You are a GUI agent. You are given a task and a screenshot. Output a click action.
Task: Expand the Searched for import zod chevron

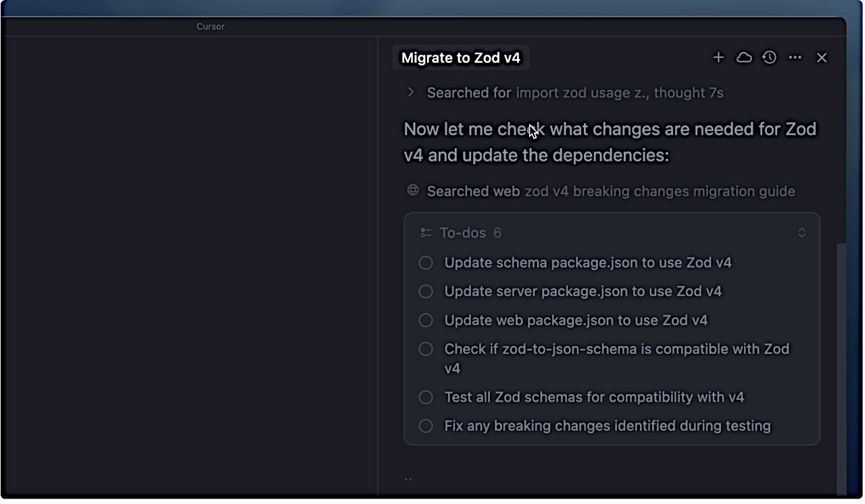tap(411, 93)
